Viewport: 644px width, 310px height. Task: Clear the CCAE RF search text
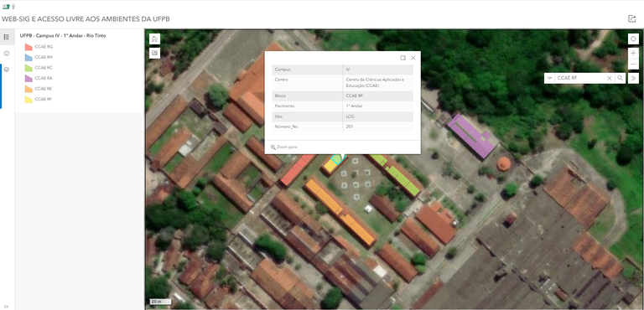[610, 78]
